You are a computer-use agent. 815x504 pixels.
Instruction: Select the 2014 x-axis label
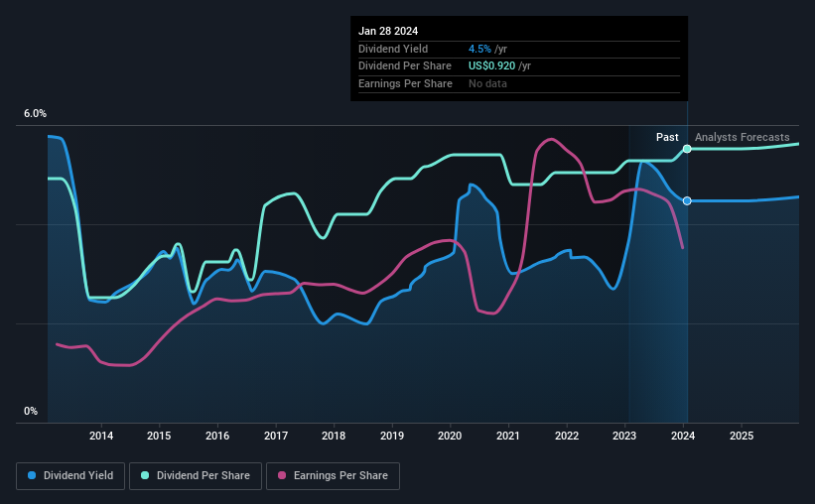[x=101, y=436]
